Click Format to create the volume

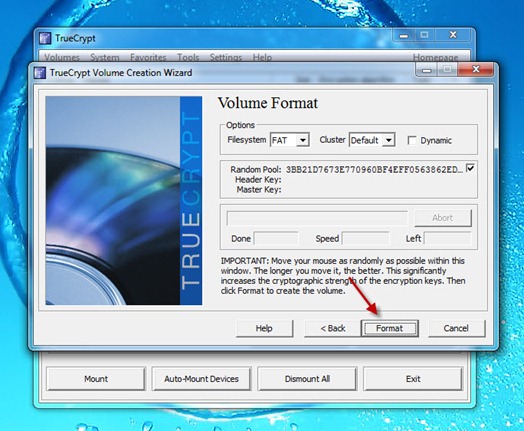pyautogui.click(x=389, y=328)
